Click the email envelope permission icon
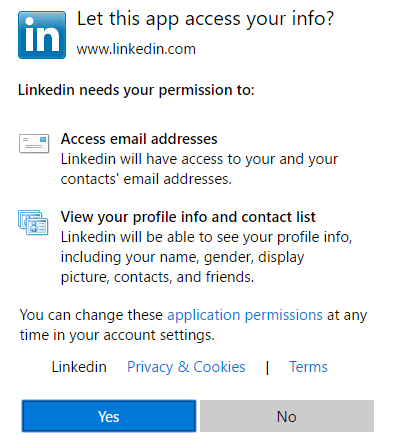Viewport: 396px width, 445px height. (34, 143)
